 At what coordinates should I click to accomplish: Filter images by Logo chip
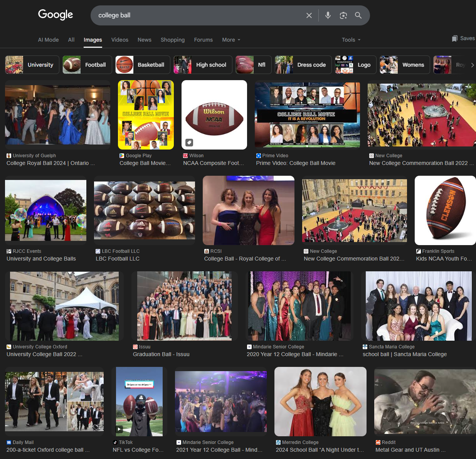tap(356, 65)
